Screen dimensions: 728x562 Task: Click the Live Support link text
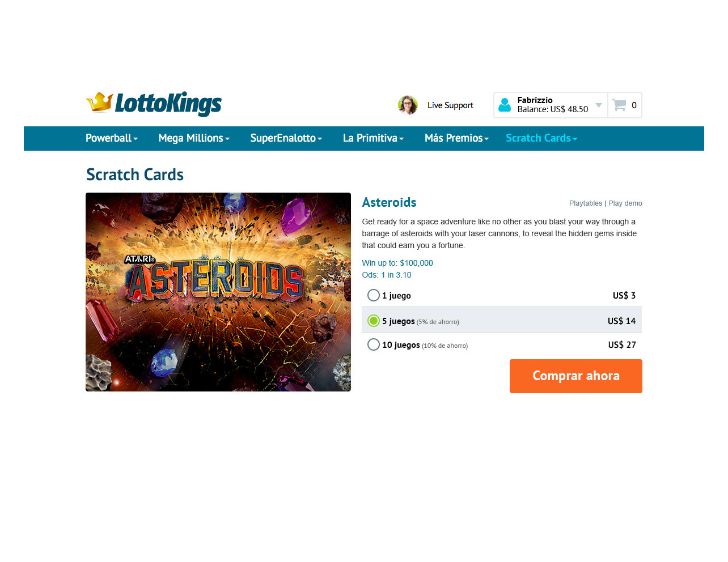[x=450, y=105]
